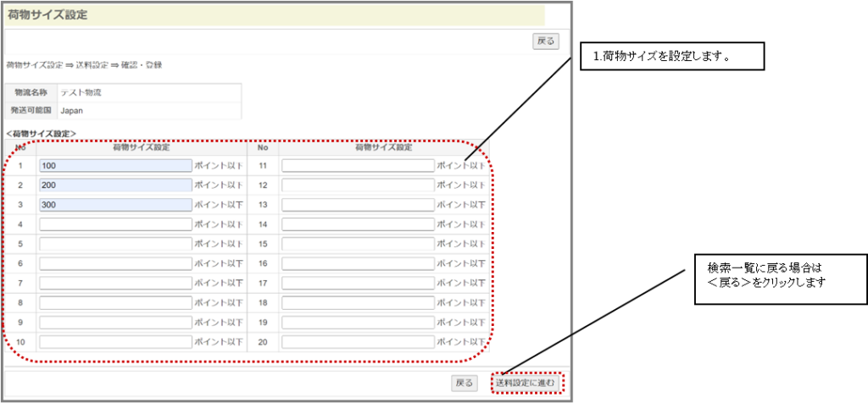Select the size input for row No 13
Image resolution: width=868 pixels, height=403 pixels.
(358, 205)
